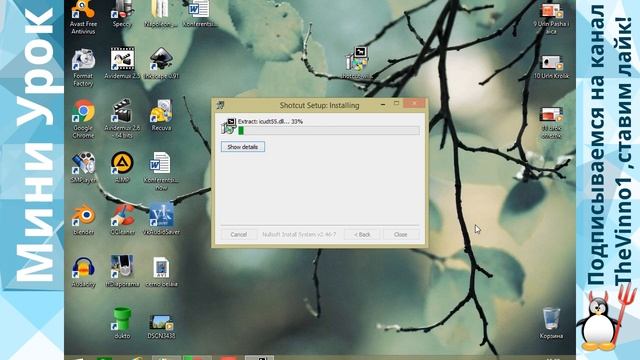Launch Google Chrome from the desktop

[x=83, y=119]
